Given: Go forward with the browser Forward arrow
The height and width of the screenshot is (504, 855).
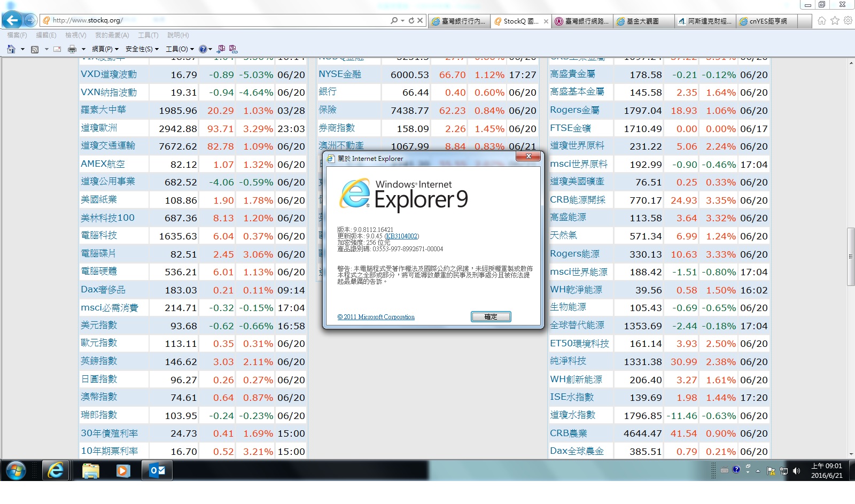Looking at the screenshot, I should tap(30, 20).
